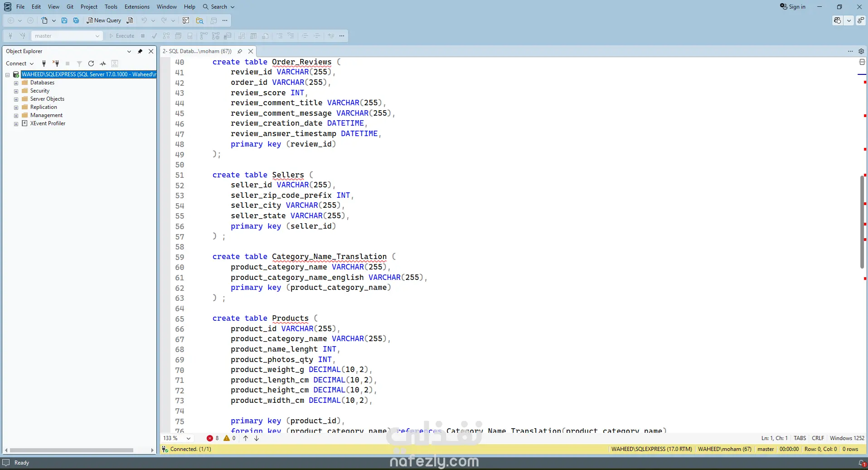Click the Disconnect icon in Object Explorer
The image size is (868, 470).
point(56,64)
